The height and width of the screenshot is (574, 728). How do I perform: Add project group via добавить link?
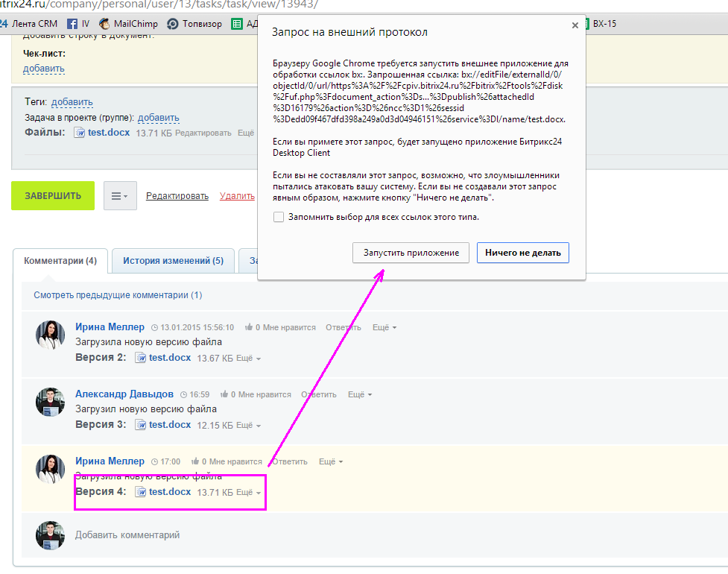(158, 118)
